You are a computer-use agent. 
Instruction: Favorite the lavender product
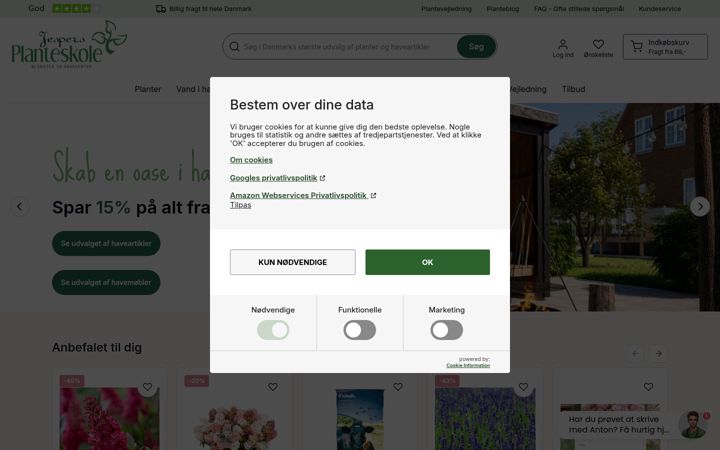point(523,387)
